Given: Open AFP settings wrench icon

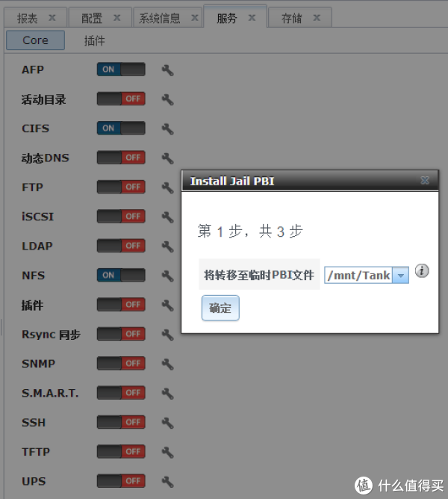Looking at the screenshot, I should [x=167, y=69].
